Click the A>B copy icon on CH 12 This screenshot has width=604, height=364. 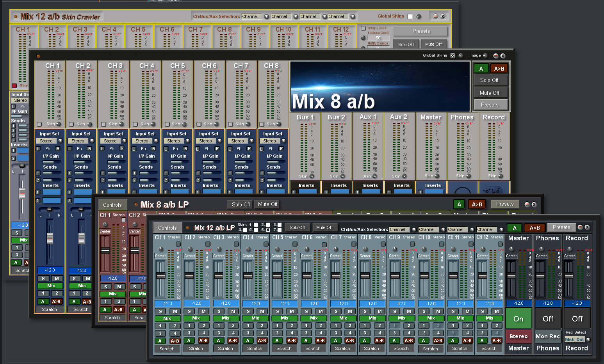tap(496, 340)
